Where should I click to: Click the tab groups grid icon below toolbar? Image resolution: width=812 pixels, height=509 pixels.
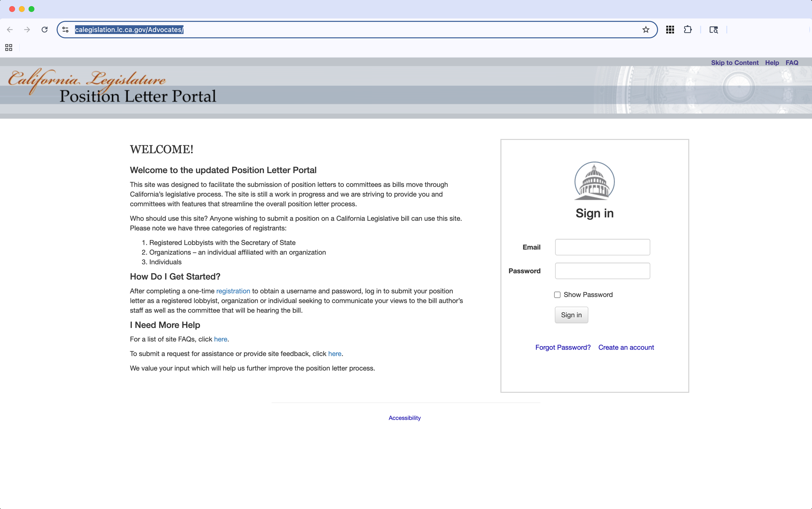[x=8, y=47]
